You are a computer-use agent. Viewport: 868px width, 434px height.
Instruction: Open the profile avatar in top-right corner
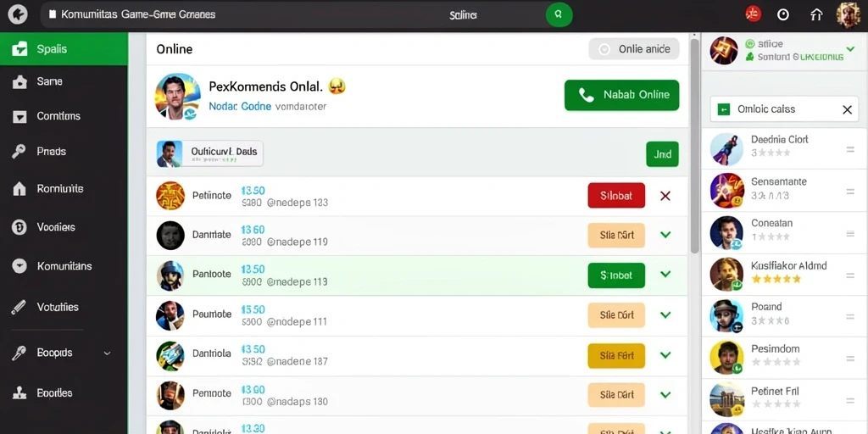pyautogui.click(x=848, y=14)
